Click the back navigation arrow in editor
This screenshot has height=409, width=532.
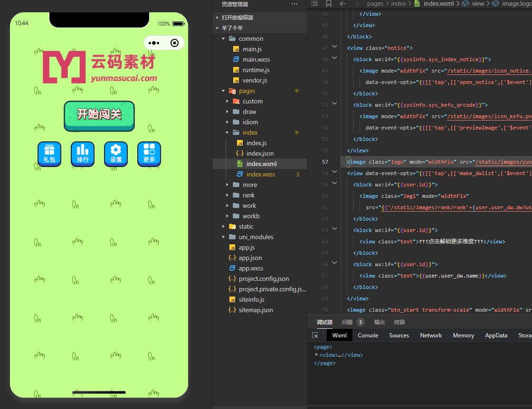click(x=342, y=3)
